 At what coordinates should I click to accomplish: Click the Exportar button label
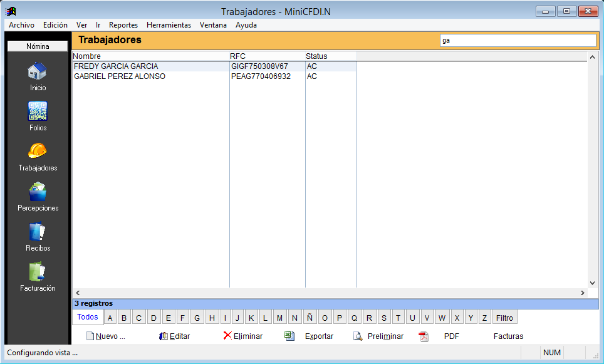[x=320, y=336]
